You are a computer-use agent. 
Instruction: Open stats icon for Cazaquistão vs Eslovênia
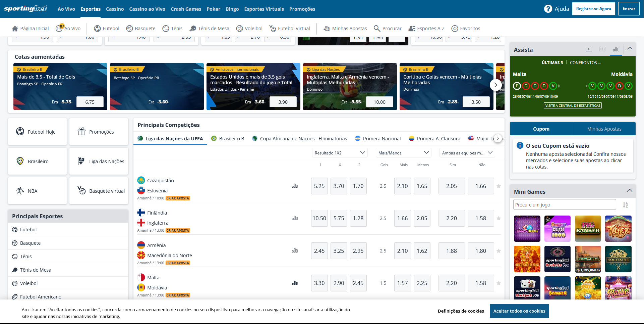(x=295, y=186)
